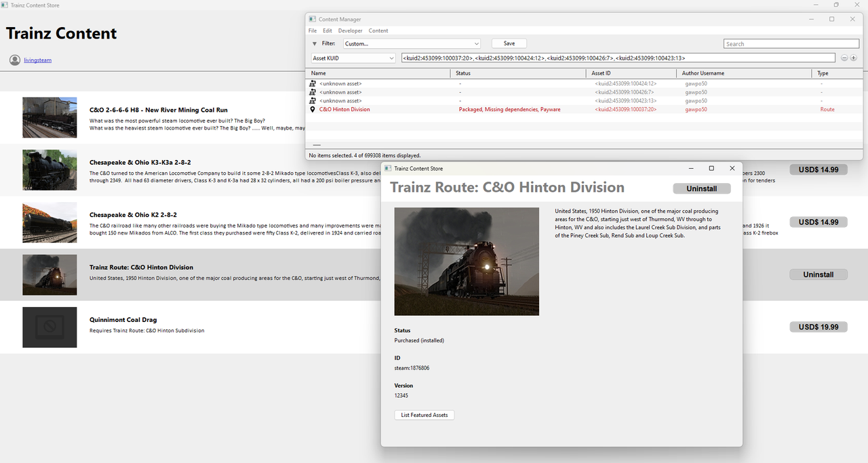Click status bar text No items selected
868x463 pixels.
pos(364,155)
